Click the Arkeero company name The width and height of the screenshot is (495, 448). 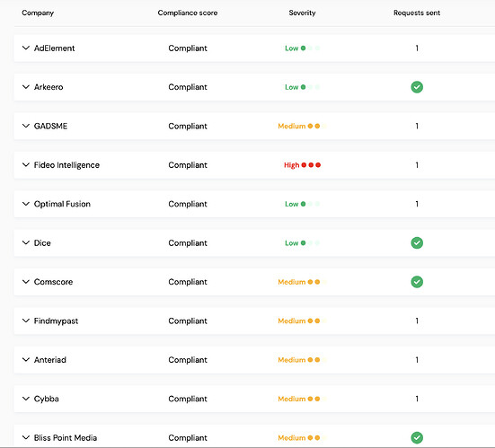click(49, 87)
